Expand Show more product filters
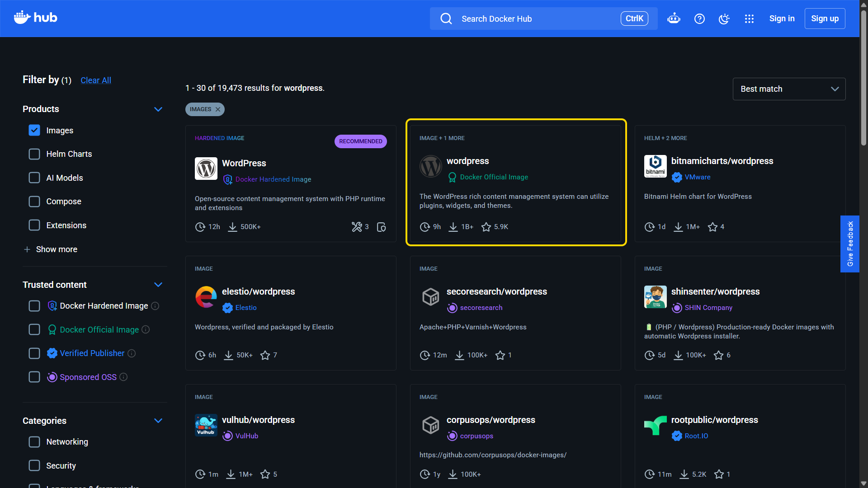 [x=50, y=249]
